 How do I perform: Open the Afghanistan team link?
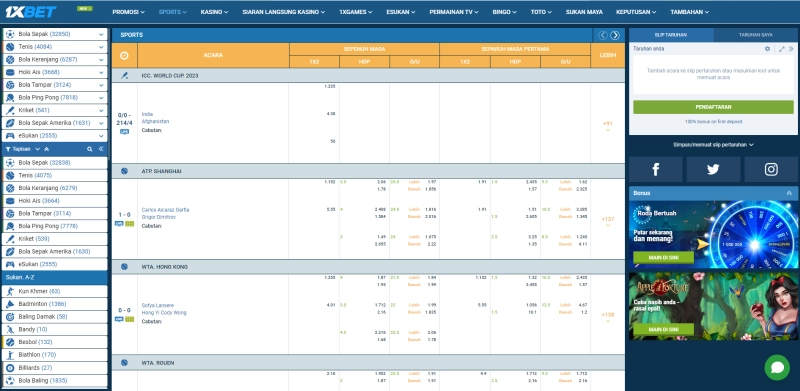pyautogui.click(x=155, y=121)
